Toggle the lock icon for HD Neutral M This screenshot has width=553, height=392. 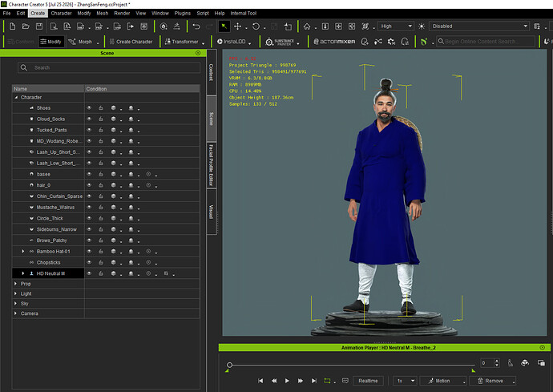tap(101, 273)
